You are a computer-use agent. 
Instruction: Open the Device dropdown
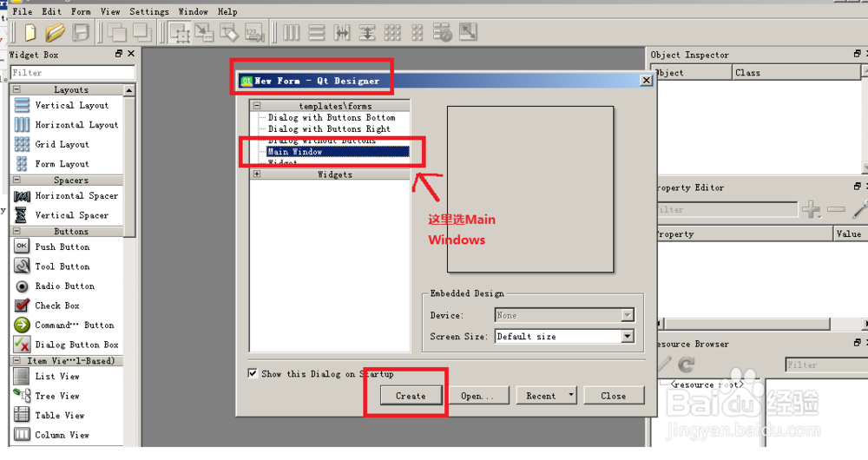(628, 315)
